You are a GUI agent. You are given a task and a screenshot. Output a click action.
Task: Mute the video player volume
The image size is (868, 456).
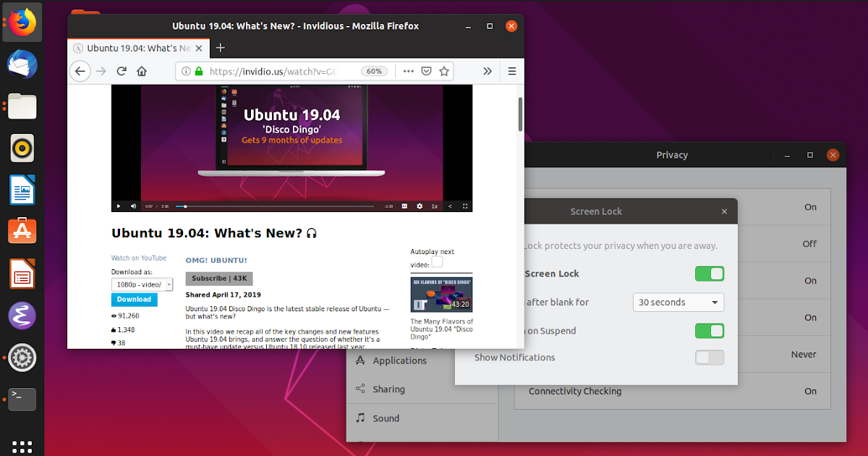(133, 206)
